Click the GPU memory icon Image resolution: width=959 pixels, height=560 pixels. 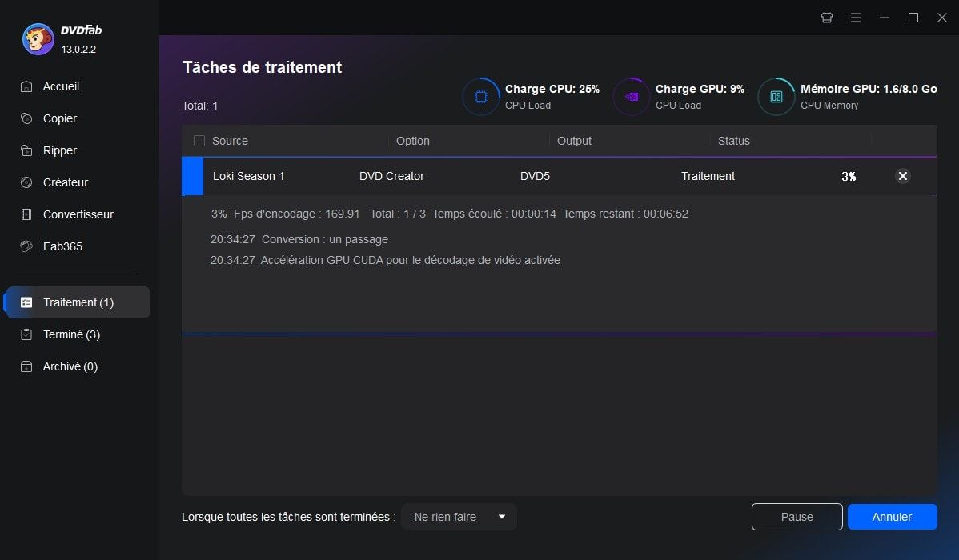776,97
